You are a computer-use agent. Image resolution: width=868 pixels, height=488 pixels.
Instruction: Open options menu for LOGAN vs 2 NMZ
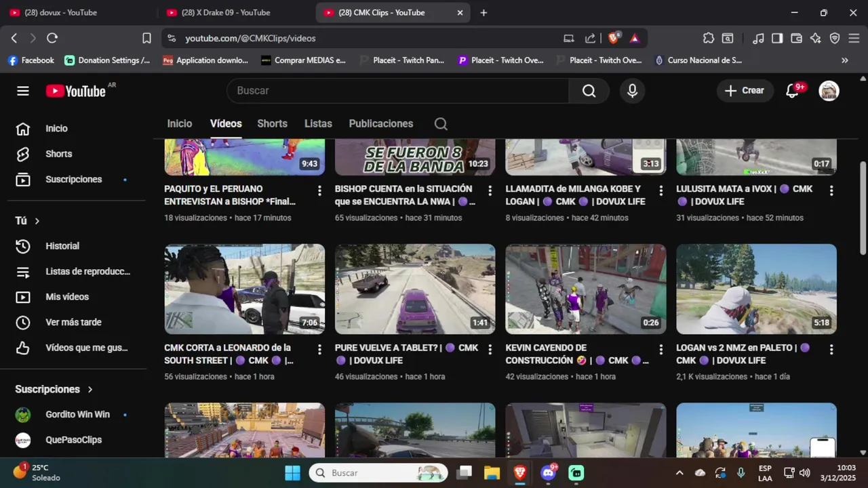tap(831, 350)
